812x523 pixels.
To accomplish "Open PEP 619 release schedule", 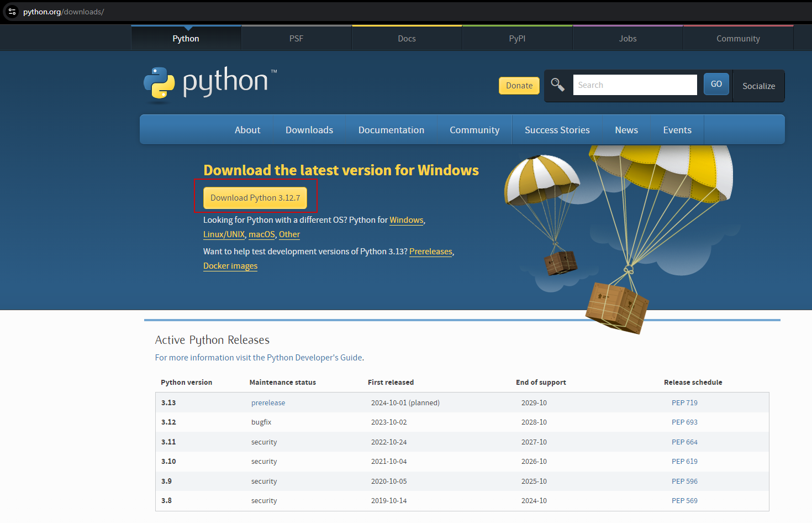I will click(684, 462).
